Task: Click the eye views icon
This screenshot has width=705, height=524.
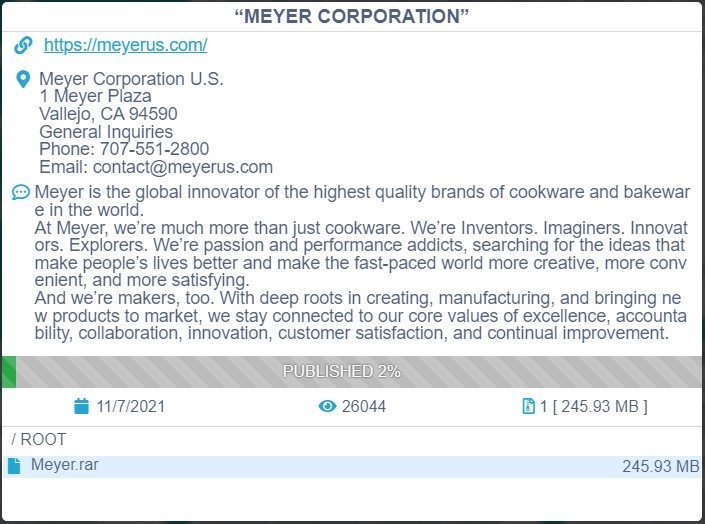Action: (327, 407)
